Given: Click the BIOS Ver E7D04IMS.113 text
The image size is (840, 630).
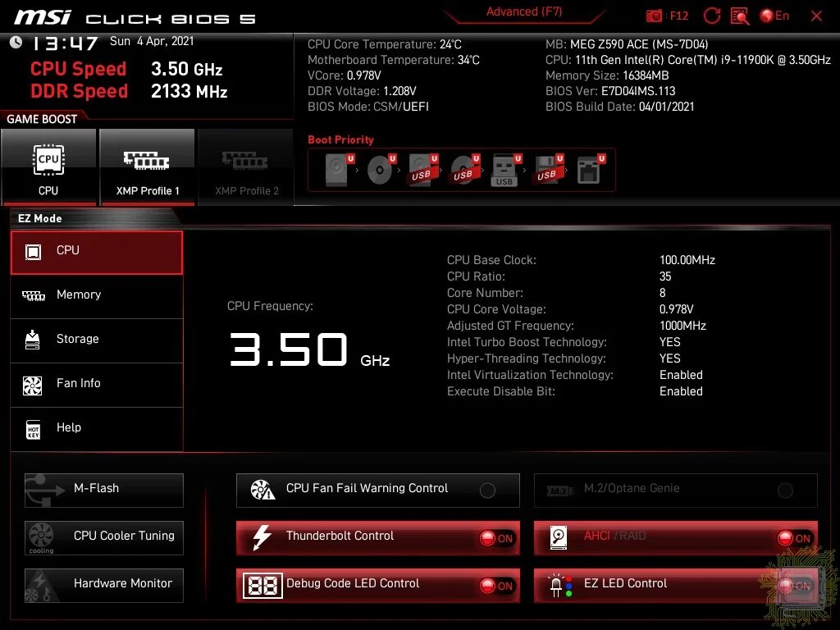Looking at the screenshot, I should [610, 91].
